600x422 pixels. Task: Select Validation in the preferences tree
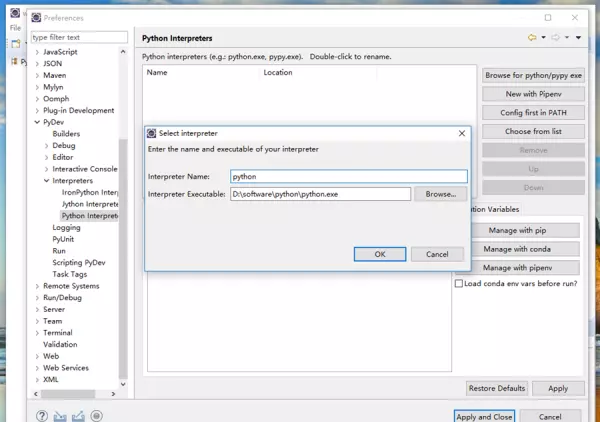(60, 344)
